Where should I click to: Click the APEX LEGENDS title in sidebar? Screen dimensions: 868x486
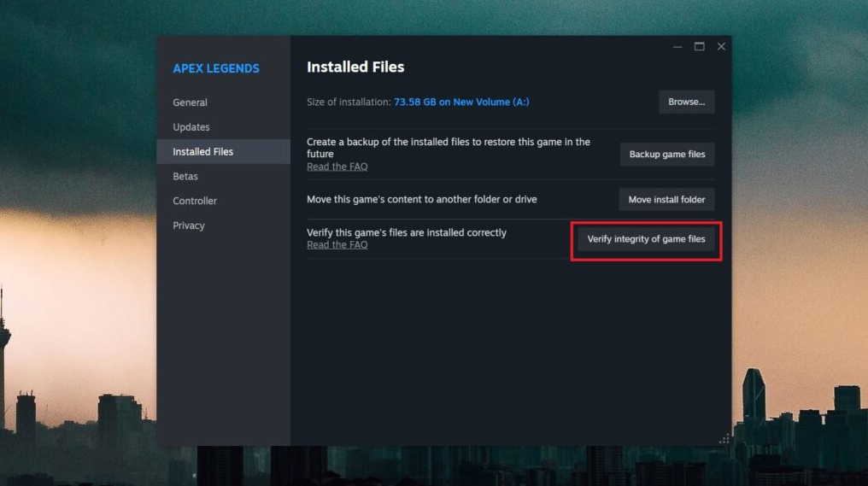pos(216,68)
